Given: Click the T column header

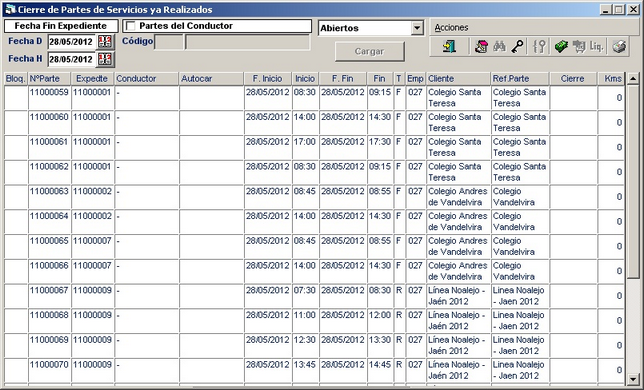Looking at the screenshot, I should 399,79.
